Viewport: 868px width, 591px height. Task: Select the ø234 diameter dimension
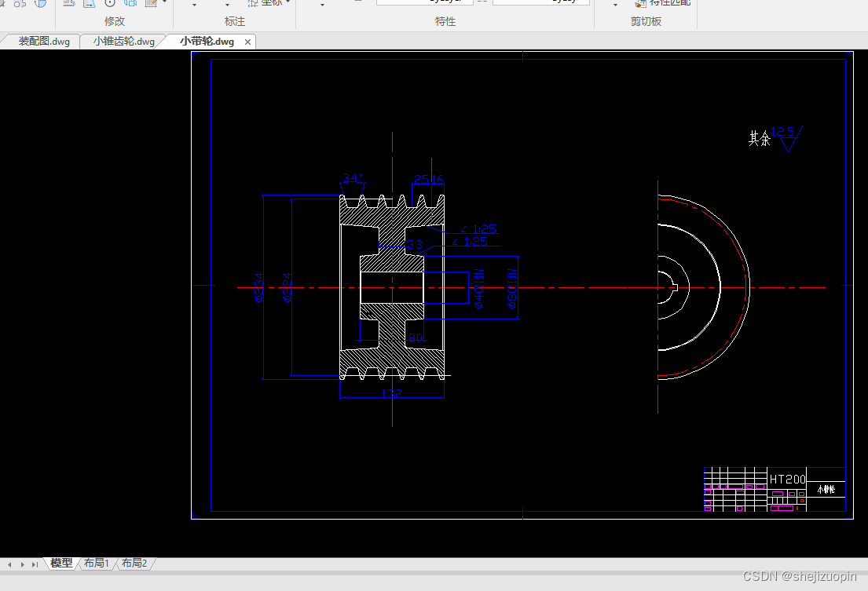point(258,287)
